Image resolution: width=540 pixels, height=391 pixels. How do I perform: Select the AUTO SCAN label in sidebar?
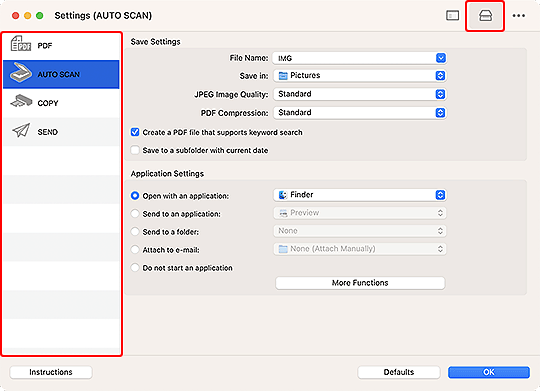[59, 74]
